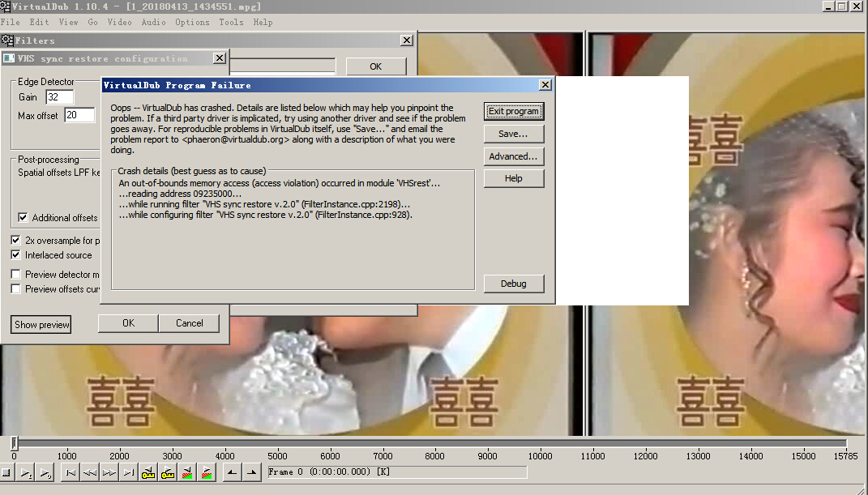
Task: Go to the next keyframe
Action: point(167,473)
